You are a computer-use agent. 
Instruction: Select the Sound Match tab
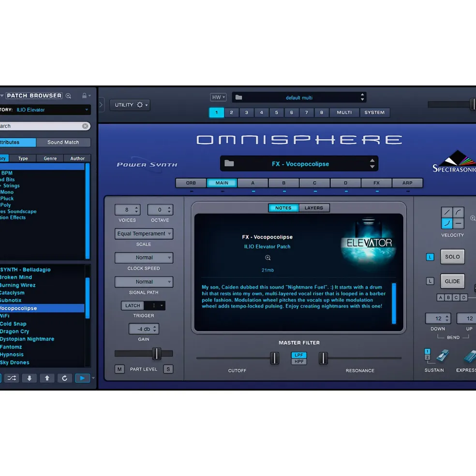pos(63,142)
